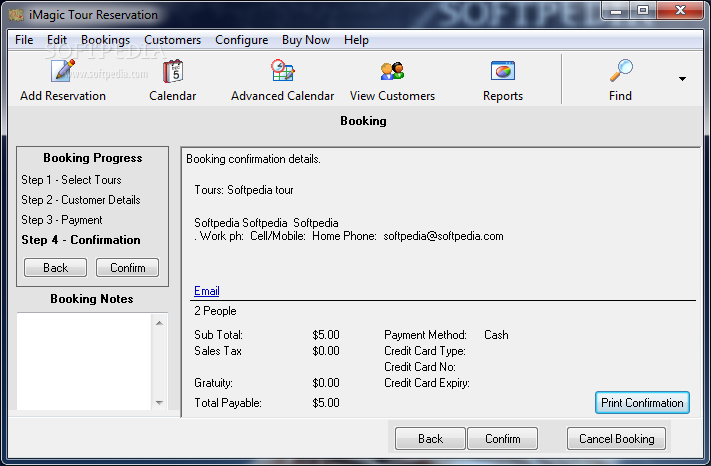Click Back in Booking Progress panel
Viewport: 711px width, 466px height.
click(55, 267)
